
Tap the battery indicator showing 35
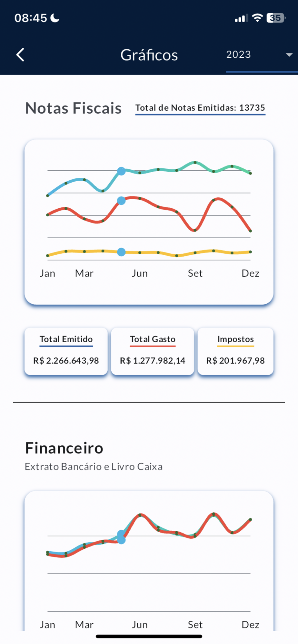pos(276,18)
